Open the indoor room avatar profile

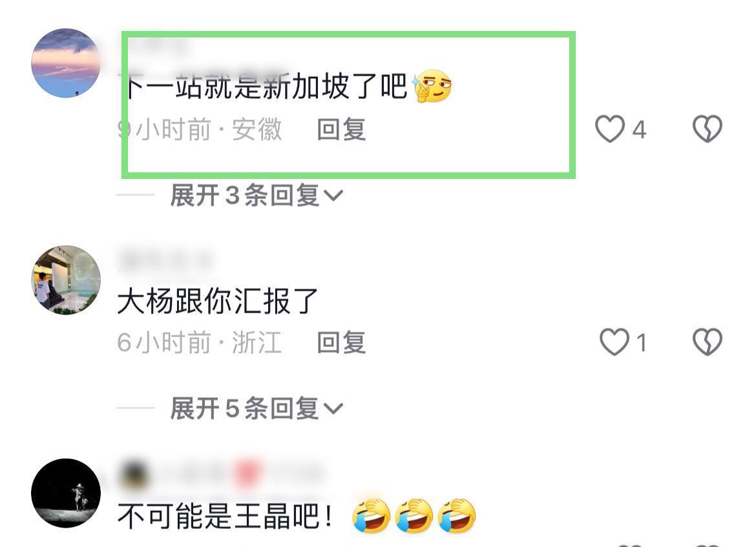[x=66, y=280]
